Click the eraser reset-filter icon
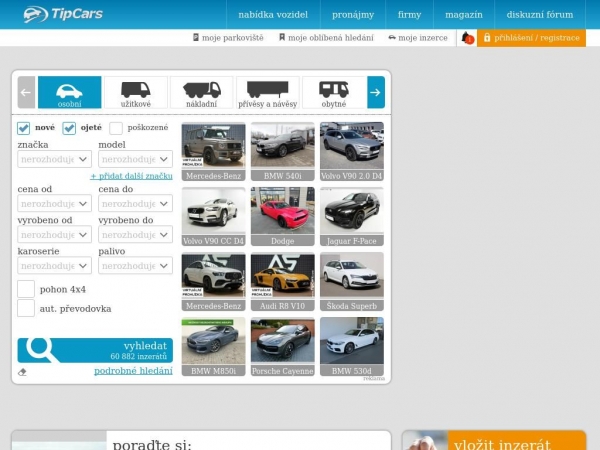The image size is (600, 450). coord(22,372)
